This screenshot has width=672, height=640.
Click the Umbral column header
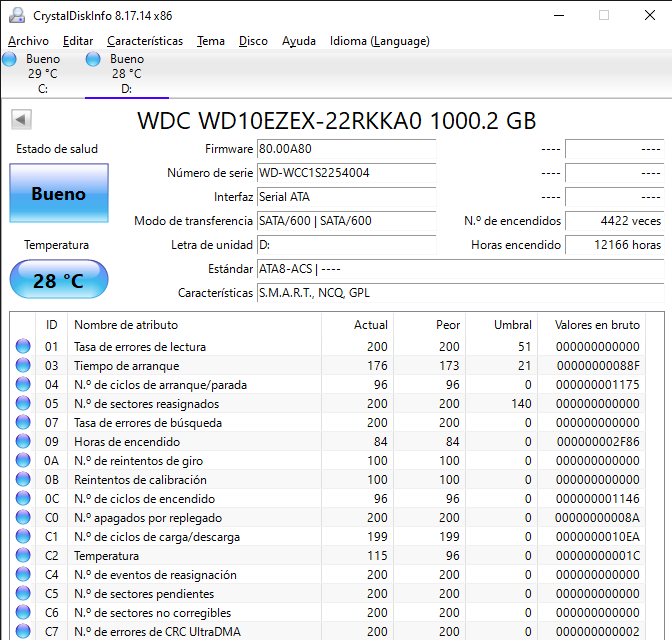pos(501,325)
